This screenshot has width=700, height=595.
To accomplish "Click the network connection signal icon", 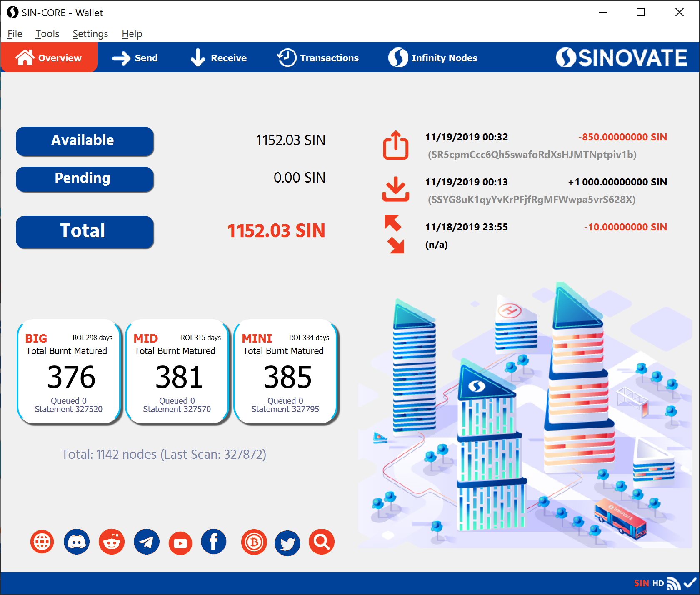I will click(x=674, y=583).
